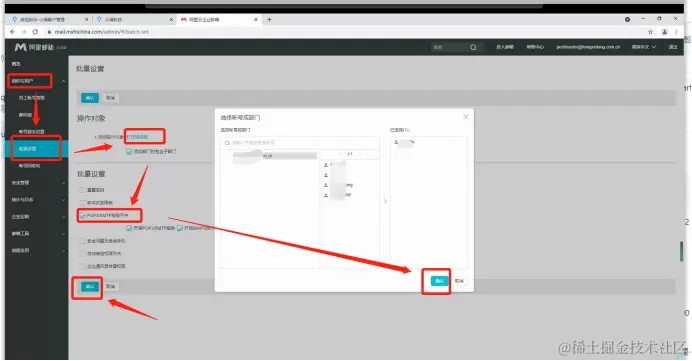Expand the 邮箱工具 sidebar section
692x361 pixels.
(x=38, y=233)
